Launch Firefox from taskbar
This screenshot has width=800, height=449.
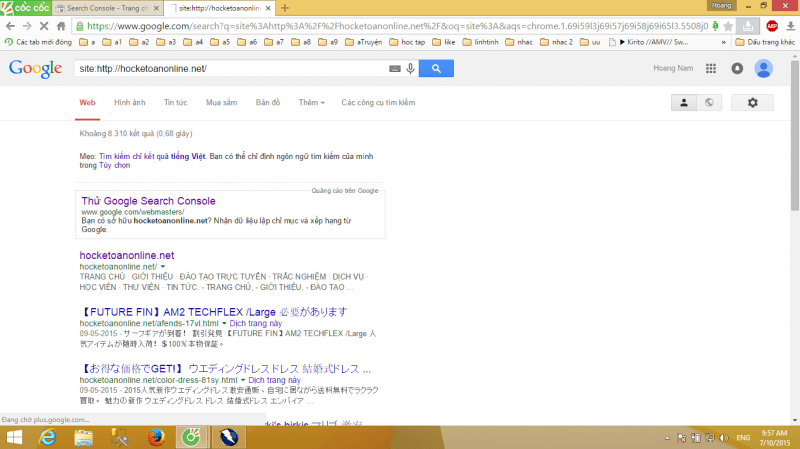pyautogui.click(x=156, y=437)
